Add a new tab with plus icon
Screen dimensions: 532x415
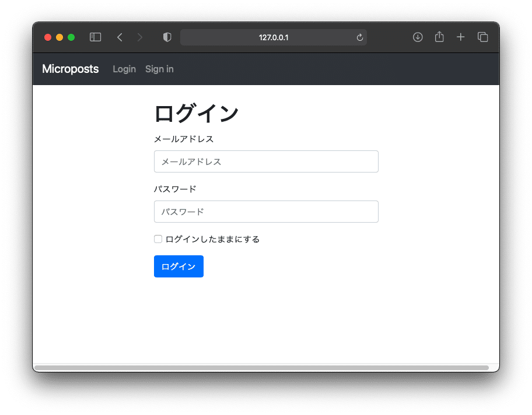(x=460, y=37)
